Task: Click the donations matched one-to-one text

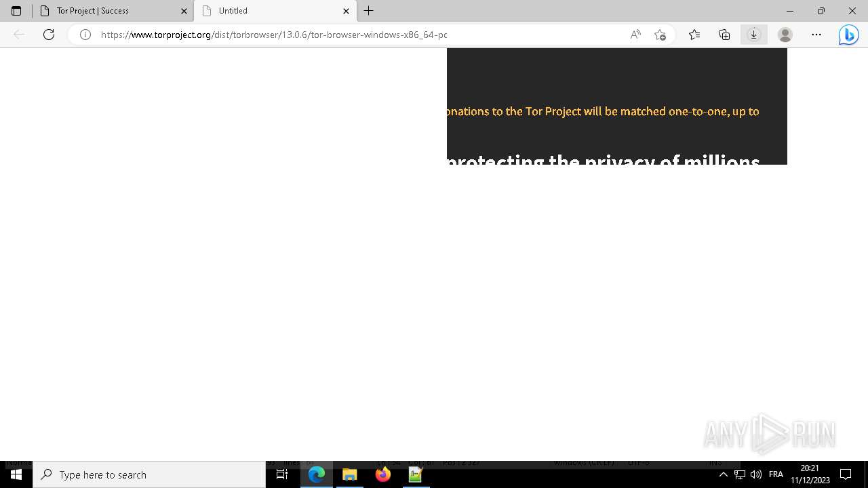Action: [x=603, y=111]
